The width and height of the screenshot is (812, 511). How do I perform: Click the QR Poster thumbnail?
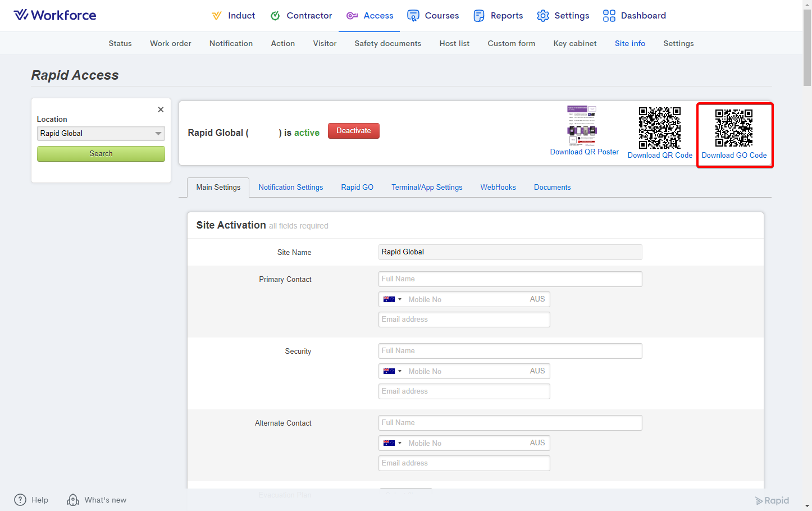tap(582, 125)
